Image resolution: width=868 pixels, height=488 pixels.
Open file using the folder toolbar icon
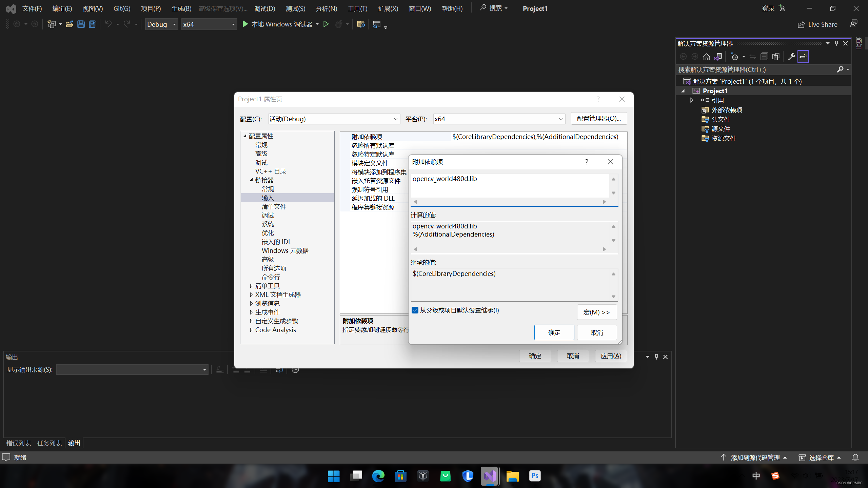click(69, 24)
